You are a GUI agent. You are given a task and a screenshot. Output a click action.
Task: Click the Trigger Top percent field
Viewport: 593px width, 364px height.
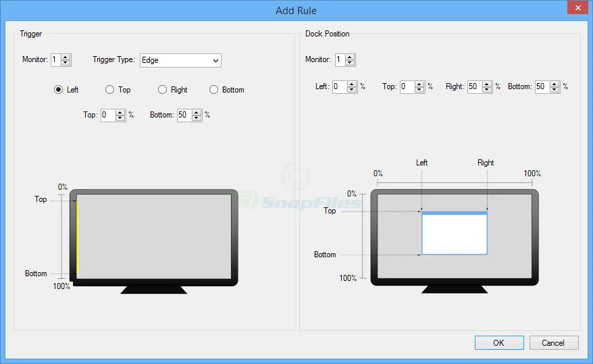(x=108, y=115)
